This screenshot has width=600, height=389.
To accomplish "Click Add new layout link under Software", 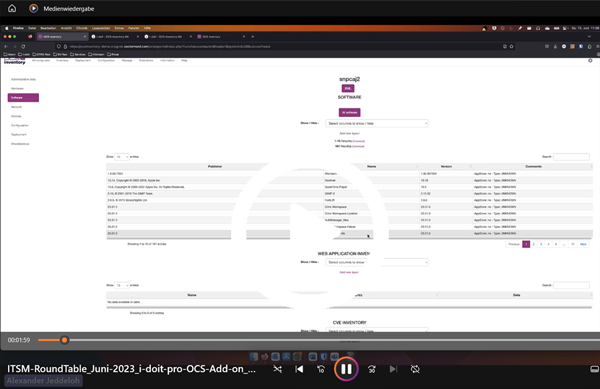I will [349, 133].
